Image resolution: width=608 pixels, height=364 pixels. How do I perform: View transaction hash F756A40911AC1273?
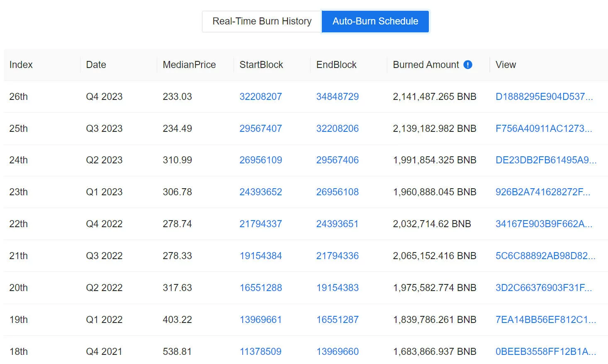(543, 129)
